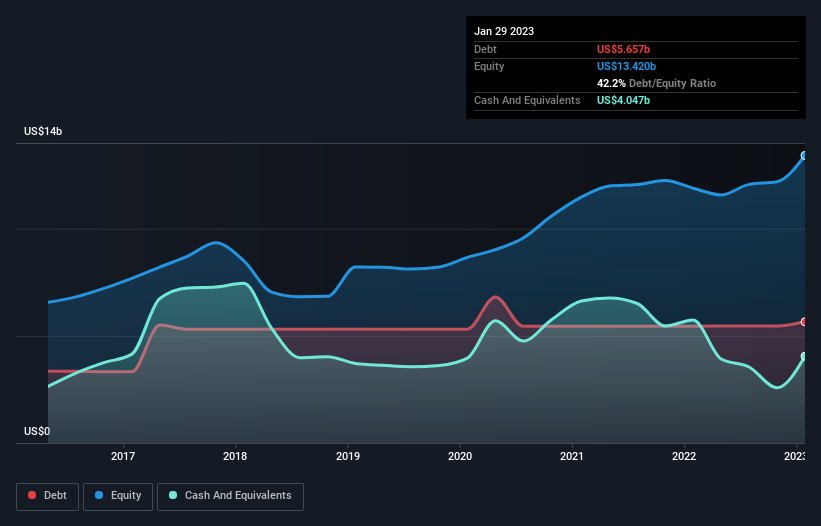Screen dimensions: 821x526
Task: Click the 2017 axis label
Action: click(x=123, y=456)
